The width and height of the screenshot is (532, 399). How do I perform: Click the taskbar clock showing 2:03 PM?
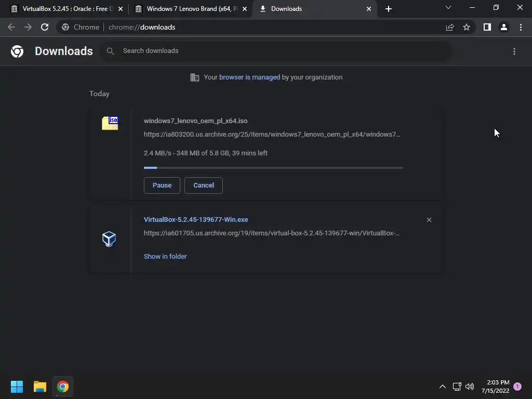click(495, 387)
